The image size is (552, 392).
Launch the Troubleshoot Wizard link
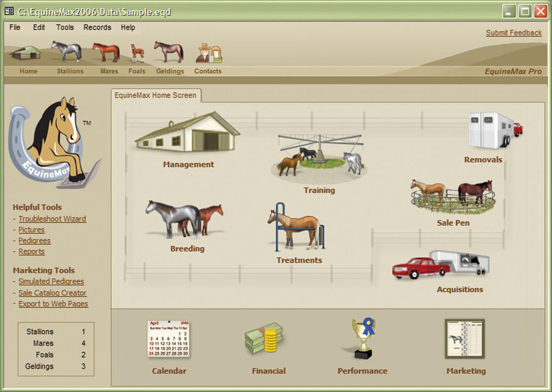(52, 219)
